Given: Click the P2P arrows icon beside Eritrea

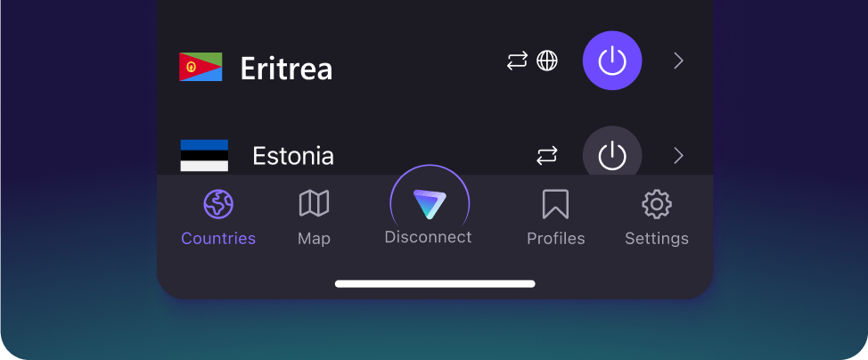Looking at the screenshot, I should click(x=517, y=61).
